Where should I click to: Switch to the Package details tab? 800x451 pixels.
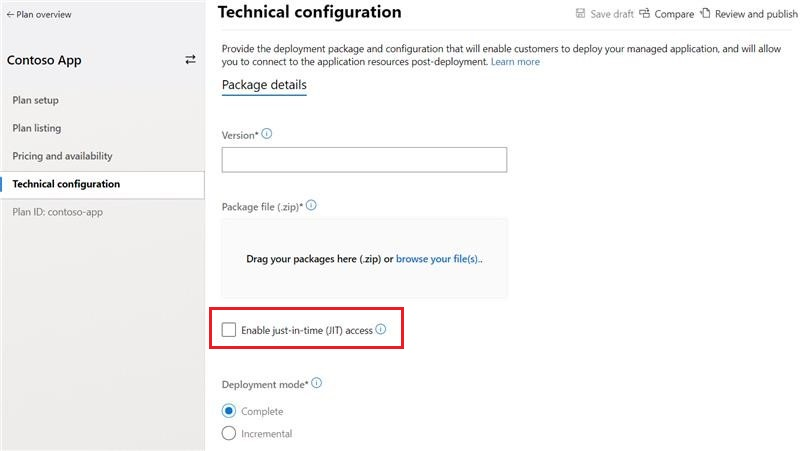pos(264,85)
